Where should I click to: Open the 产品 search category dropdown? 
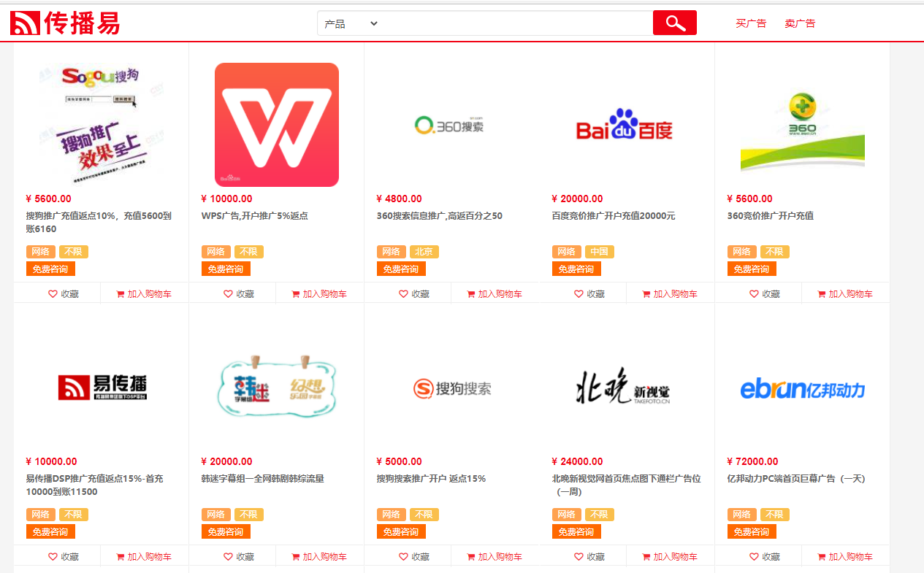pos(351,23)
